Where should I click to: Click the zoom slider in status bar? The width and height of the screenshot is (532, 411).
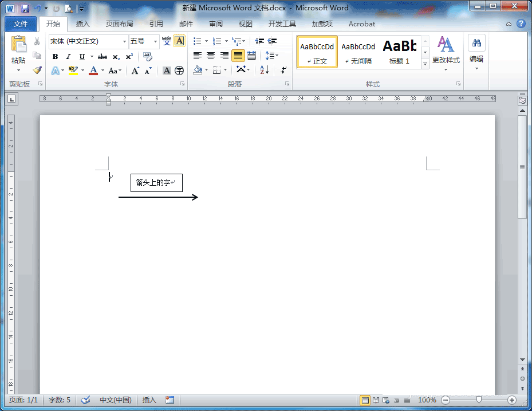point(479,400)
